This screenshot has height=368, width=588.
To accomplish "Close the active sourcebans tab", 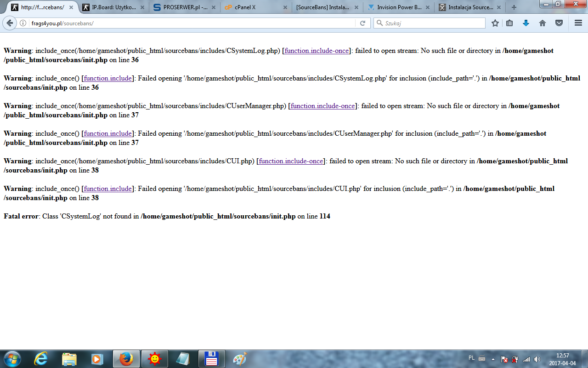I will (x=71, y=7).
